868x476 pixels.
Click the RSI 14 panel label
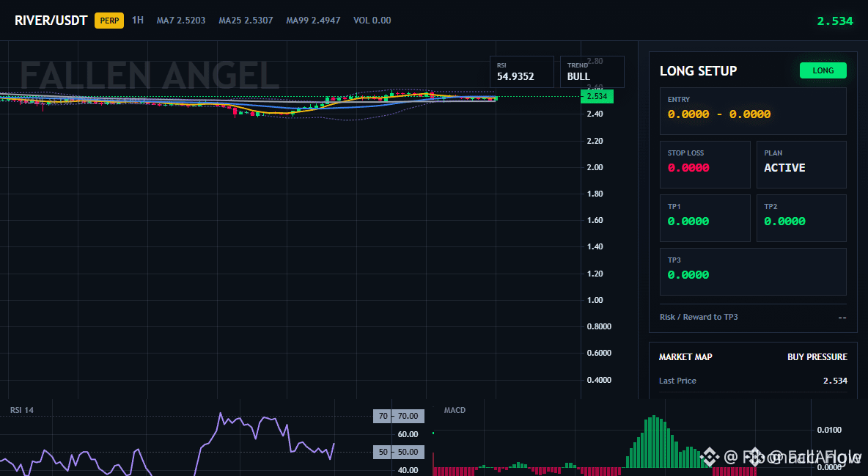(x=21, y=410)
